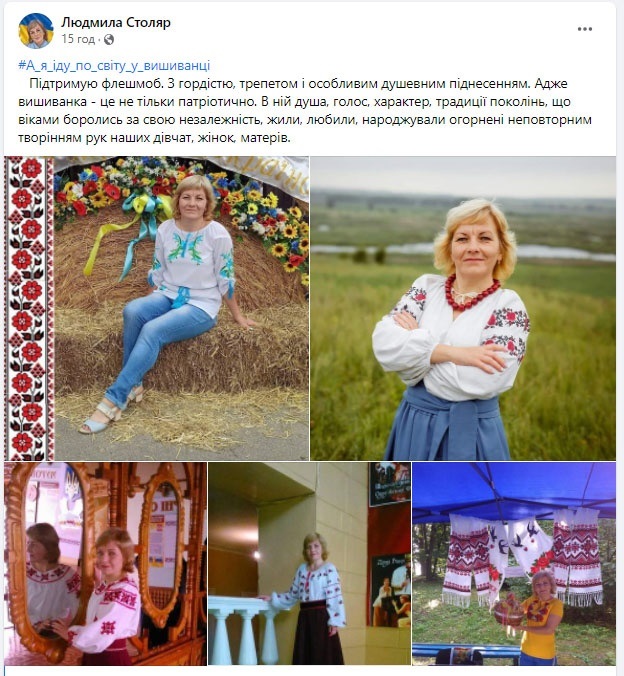Image resolution: width=624 pixels, height=676 pixels.
Task: Click the flower wreath atop the haystack
Action: (181, 194)
